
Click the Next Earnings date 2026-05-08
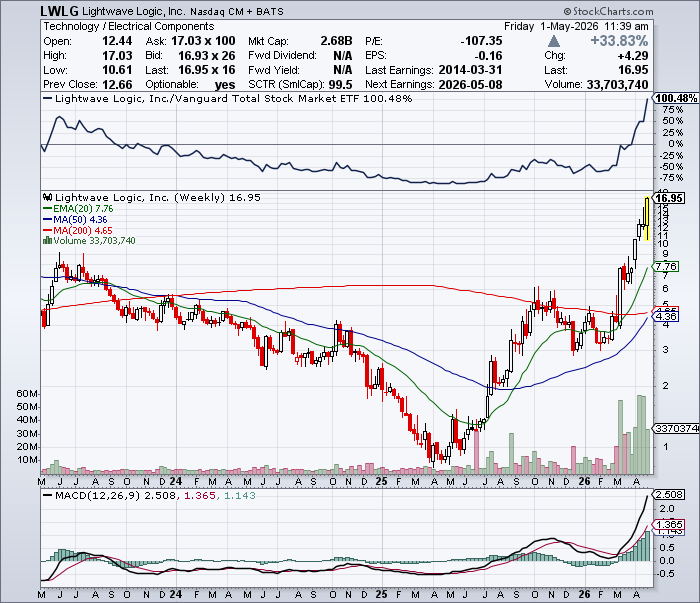tap(471, 84)
